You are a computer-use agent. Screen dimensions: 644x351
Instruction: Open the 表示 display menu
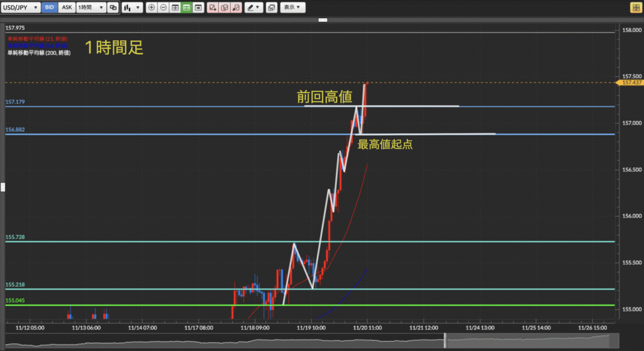click(x=292, y=8)
